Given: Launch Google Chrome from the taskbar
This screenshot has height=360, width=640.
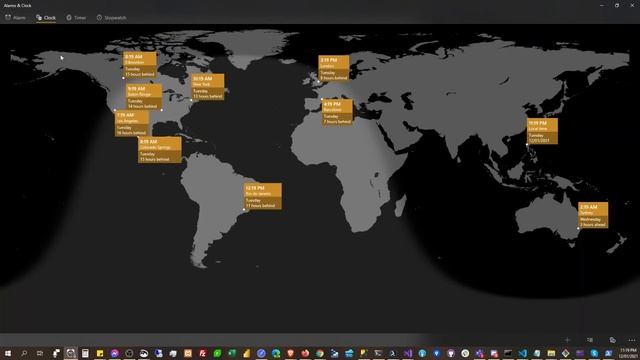Looking at the screenshot, I should (320, 353).
